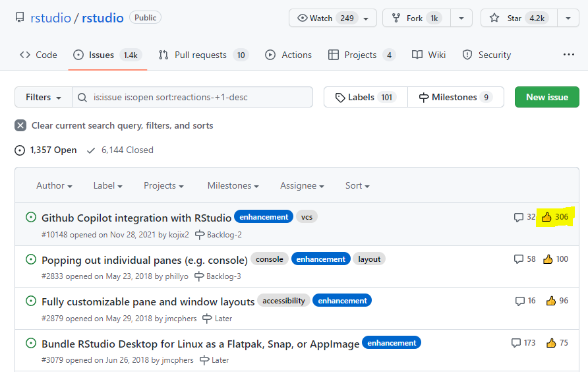This screenshot has width=588, height=372.
Task: Open the Backlog-3 milestone
Action: [x=218, y=276]
